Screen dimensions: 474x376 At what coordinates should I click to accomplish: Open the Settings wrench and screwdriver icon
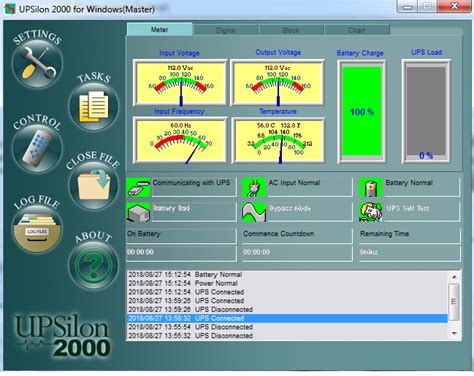[x=37, y=63]
